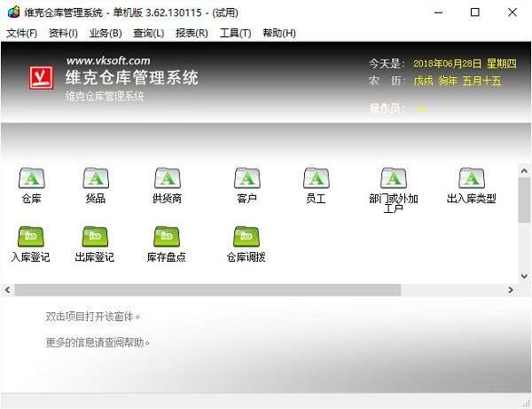Open the 报表(R) menu
532x409 pixels.
tap(192, 33)
